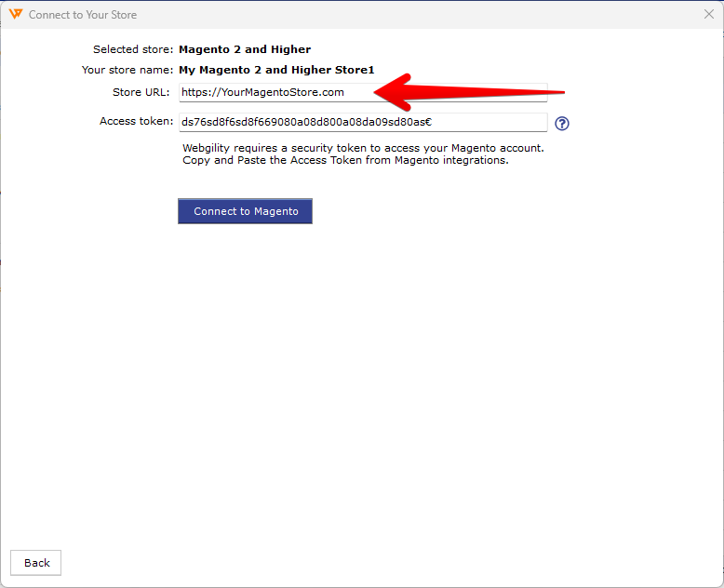Click the "Connect to Your Store" window title
The image size is (724, 588).
click(83, 15)
